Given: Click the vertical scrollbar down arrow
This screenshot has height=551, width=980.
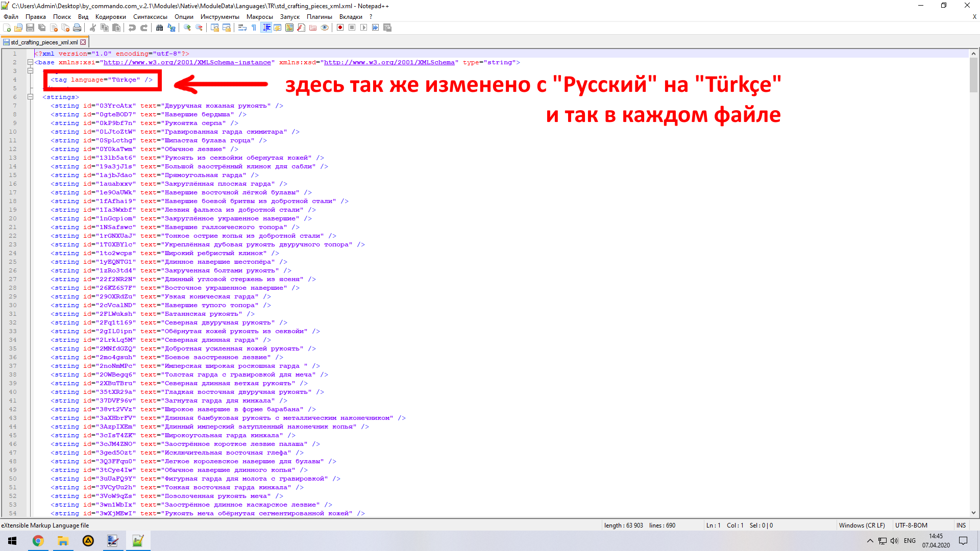Looking at the screenshot, I should pos(973,513).
